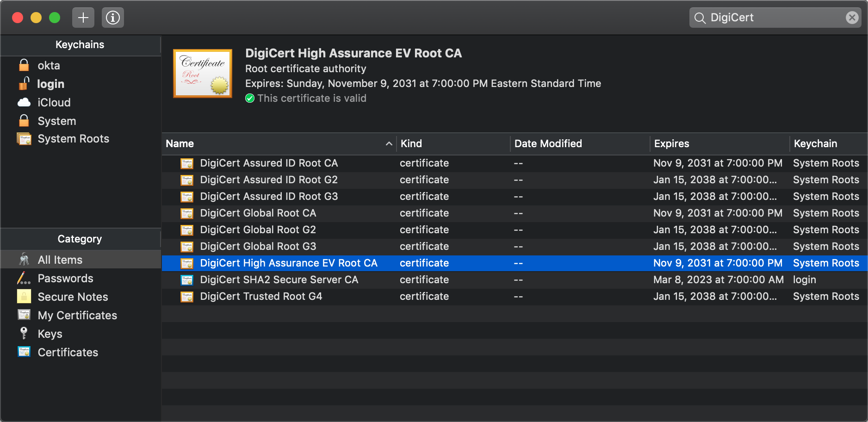Select the Secure Notes category icon
868x422 pixels.
[x=24, y=297]
